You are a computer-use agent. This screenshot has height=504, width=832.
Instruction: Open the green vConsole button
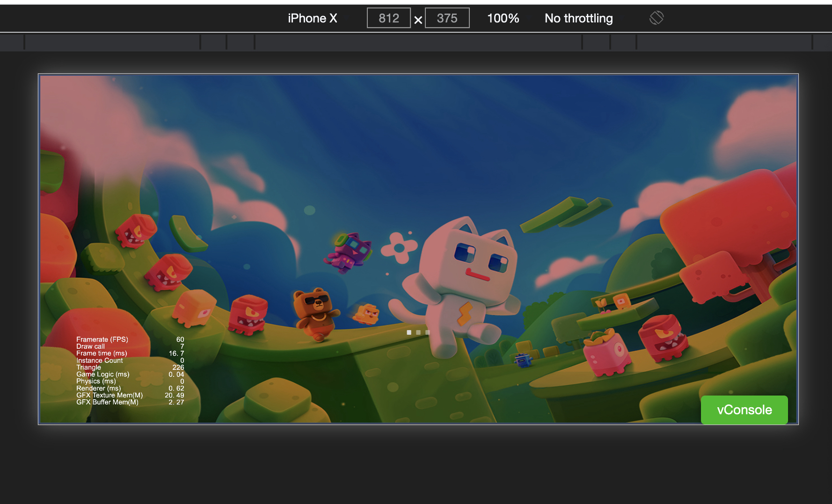(x=744, y=410)
